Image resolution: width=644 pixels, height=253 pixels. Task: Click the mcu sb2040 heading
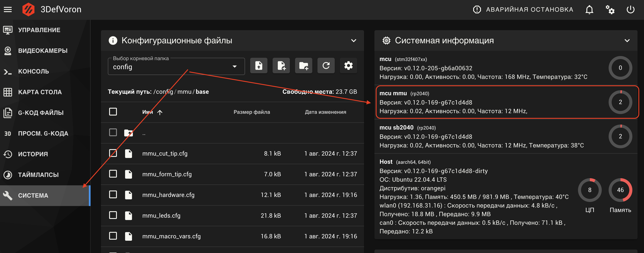pos(396,127)
